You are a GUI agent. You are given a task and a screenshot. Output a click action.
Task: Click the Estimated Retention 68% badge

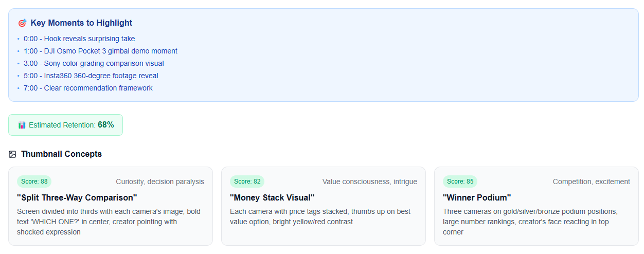tap(66, 125)
